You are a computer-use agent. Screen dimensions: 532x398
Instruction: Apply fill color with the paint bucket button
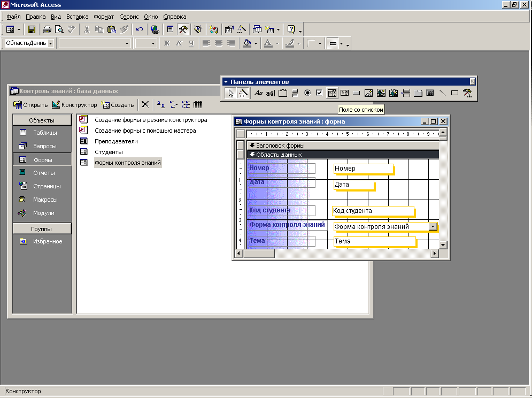pyautogui.click(x=248, y=43)
